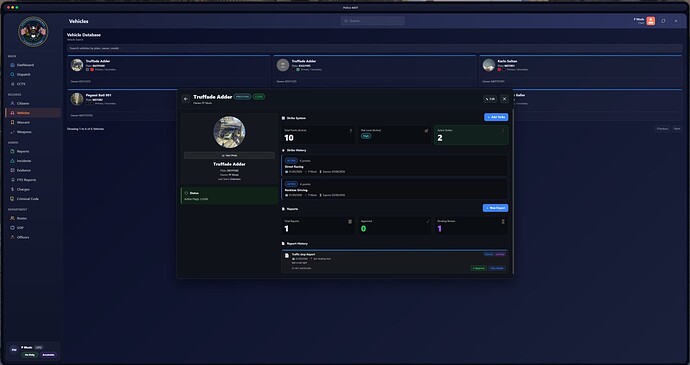
Task: Click the circular Truffade Adder photo in details
Action: tap(229, 132)
